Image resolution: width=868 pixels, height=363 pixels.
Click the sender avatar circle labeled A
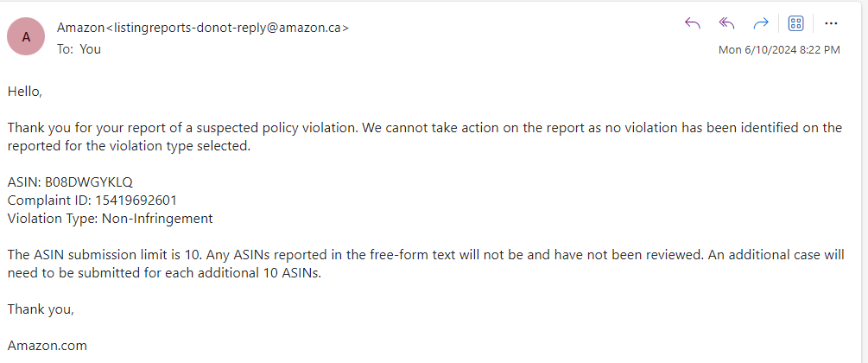tap(25, 36)
